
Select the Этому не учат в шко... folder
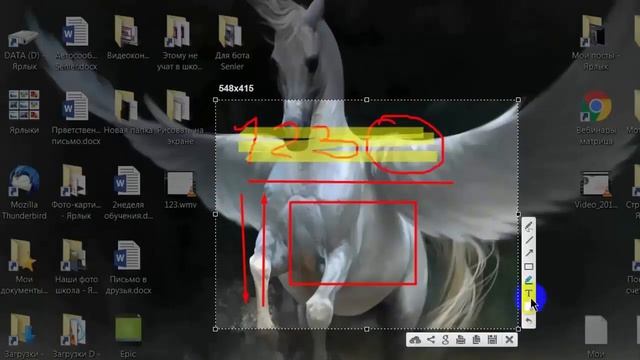(x=180, y=43)
